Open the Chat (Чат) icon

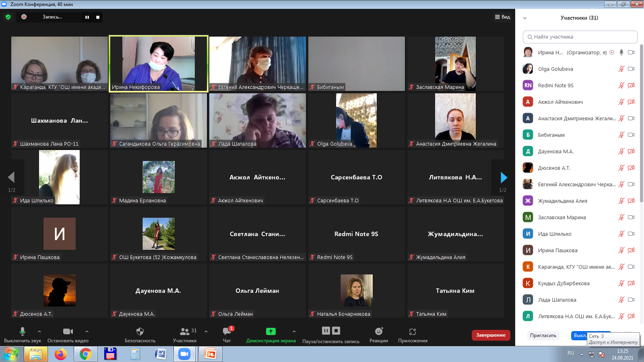click(x=227, y=331)
